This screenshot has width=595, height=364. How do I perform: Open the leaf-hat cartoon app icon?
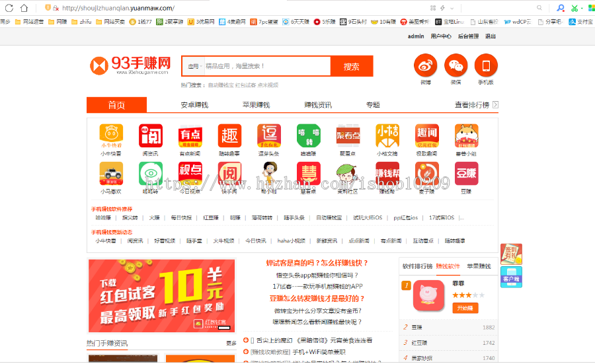point(348,174)
